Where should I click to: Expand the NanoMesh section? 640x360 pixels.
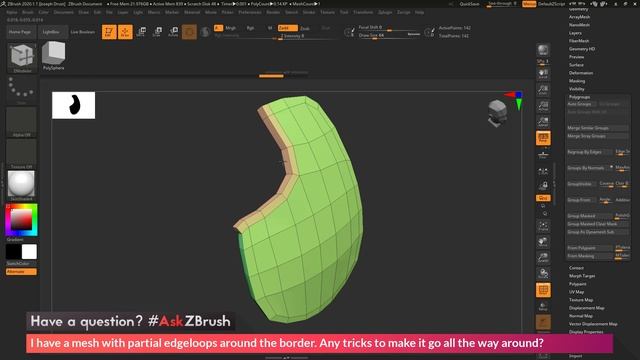pyautogui.click(x=579, y=25)
